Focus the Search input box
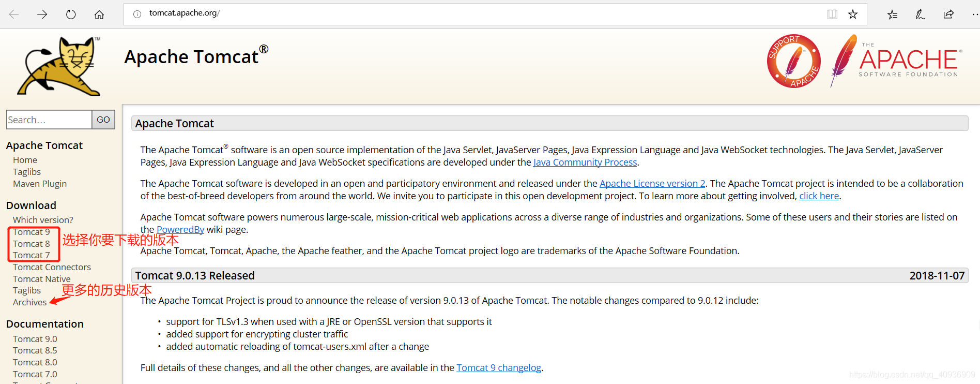 (49, 120)
